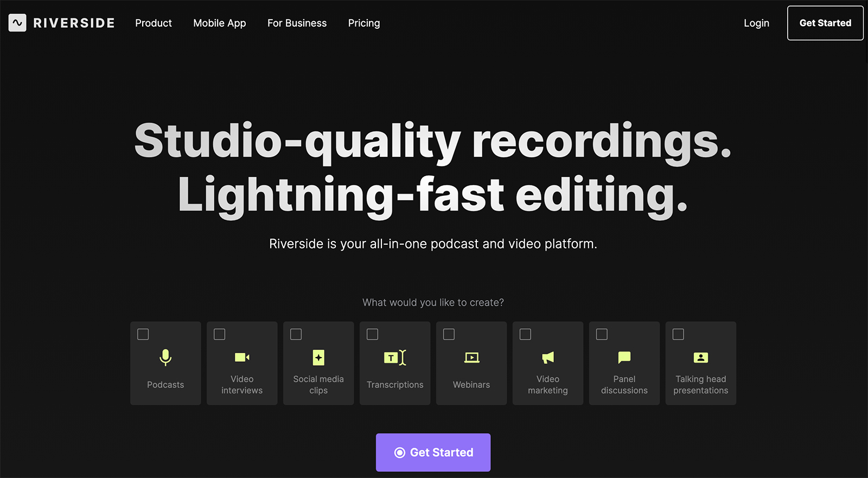The image size is (868, 478).
Task: Click 'What would you like to create?' text
Action: point(433,302)
